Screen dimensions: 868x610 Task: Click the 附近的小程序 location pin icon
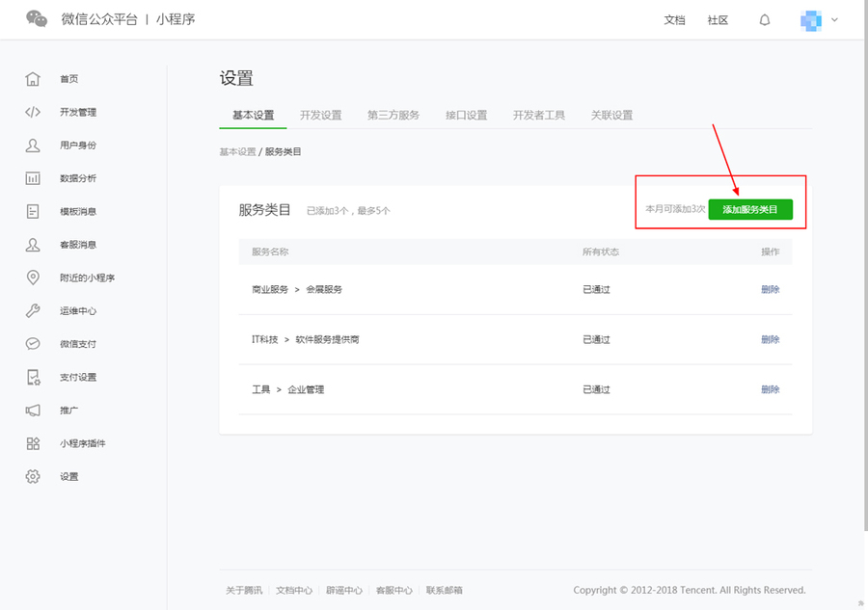(33, 278)
